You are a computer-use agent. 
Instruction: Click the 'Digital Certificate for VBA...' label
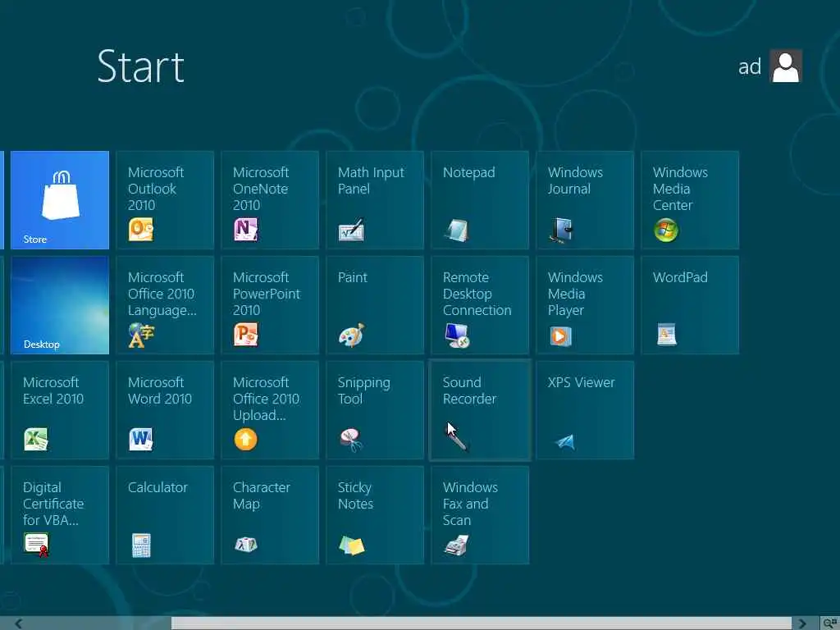[53, 504]
